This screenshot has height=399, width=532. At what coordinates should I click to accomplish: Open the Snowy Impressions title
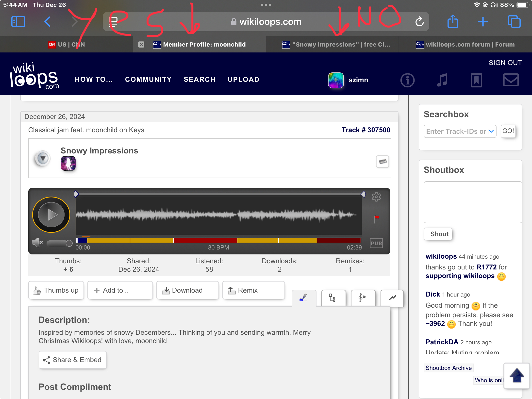click(x=99, y=150)
